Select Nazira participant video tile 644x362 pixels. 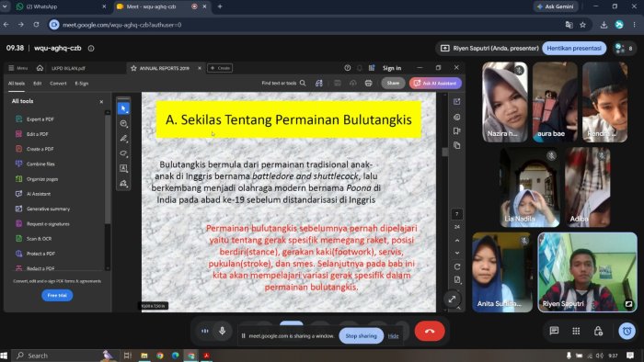click(505, 102)
